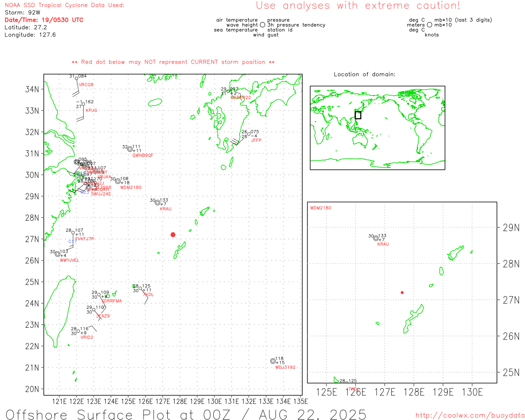Click the 23N latitude axis label

point(32,325)
